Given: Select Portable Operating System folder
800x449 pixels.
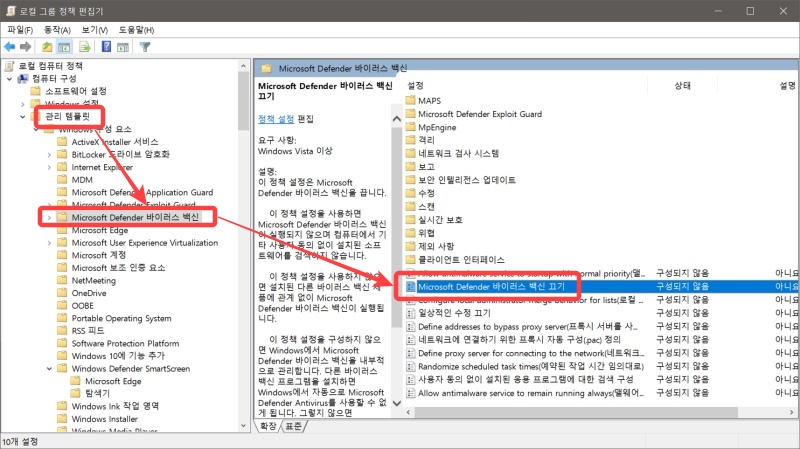Looking at the screenshot, I should pos(121,318).
